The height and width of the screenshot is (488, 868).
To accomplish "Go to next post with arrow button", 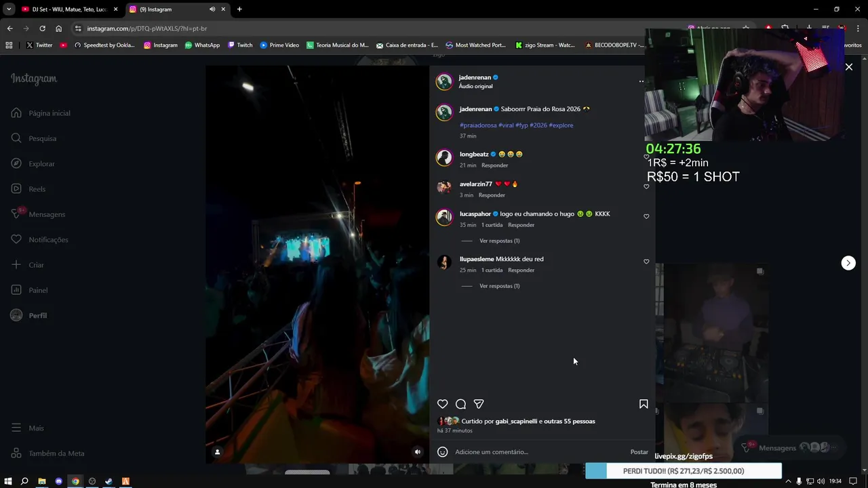I will [848, 263].
